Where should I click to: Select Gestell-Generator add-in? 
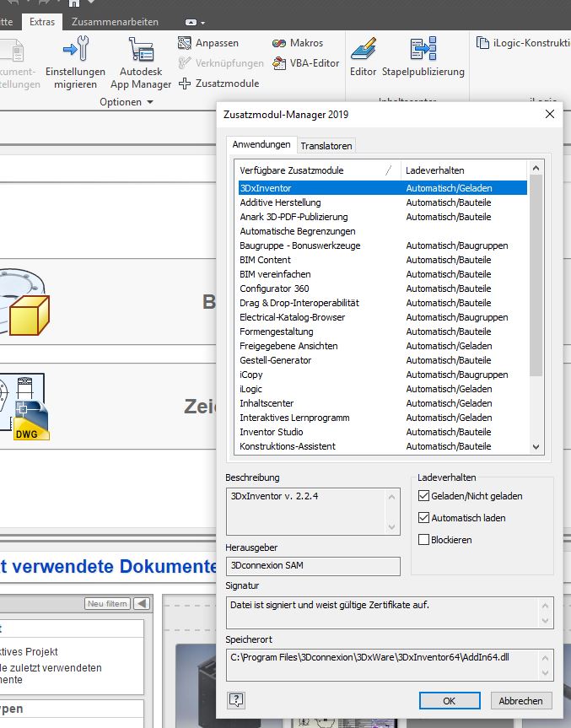coord(383,360)
